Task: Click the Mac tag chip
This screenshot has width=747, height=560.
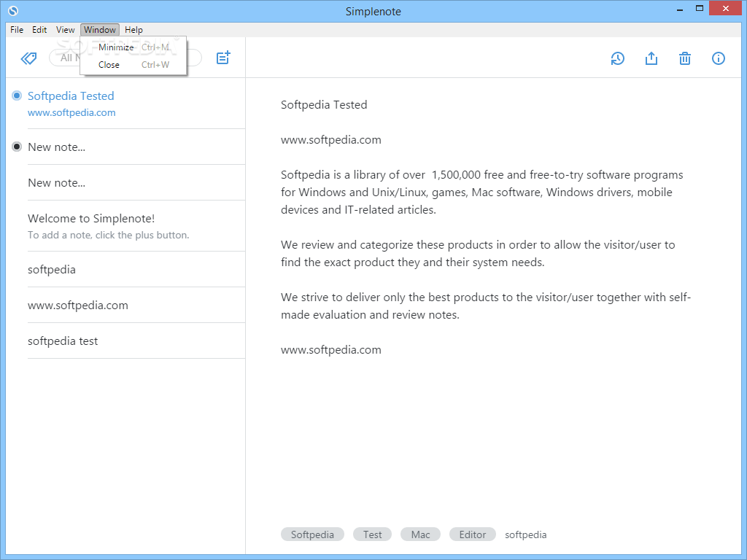Action: 420,534
